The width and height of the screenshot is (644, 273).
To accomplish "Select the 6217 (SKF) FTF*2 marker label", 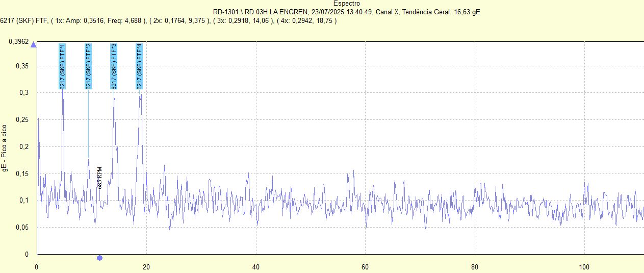I will click(x=88, y=66).
